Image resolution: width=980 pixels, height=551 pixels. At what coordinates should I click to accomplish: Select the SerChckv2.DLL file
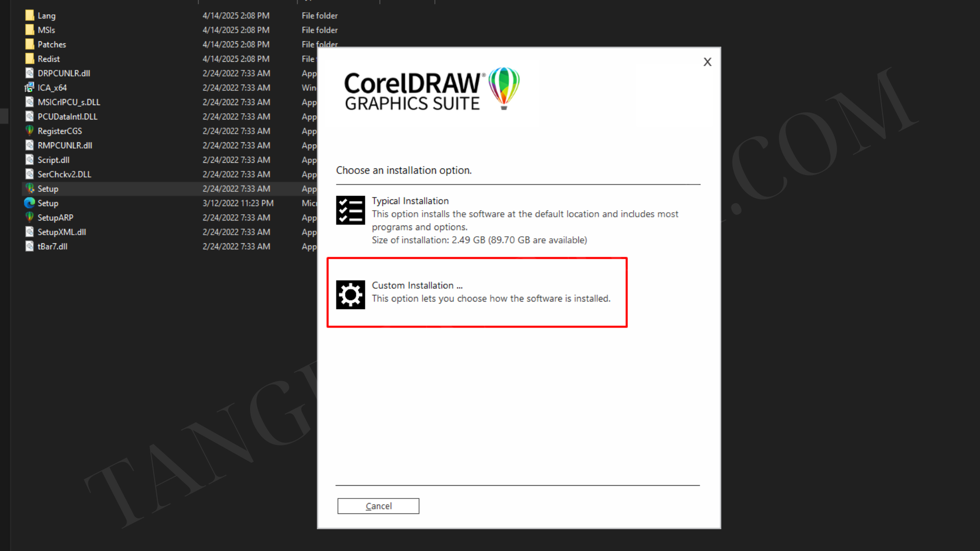[64, 174]
